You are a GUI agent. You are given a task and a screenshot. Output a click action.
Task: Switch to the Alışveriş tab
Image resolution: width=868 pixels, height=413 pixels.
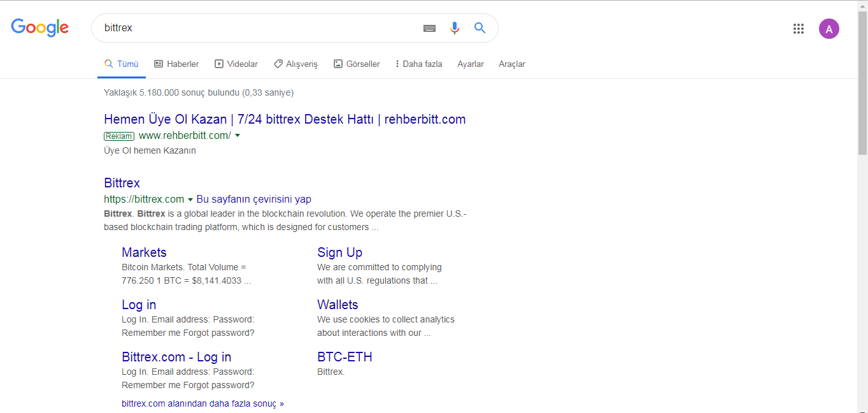click(x=295, y=64)
